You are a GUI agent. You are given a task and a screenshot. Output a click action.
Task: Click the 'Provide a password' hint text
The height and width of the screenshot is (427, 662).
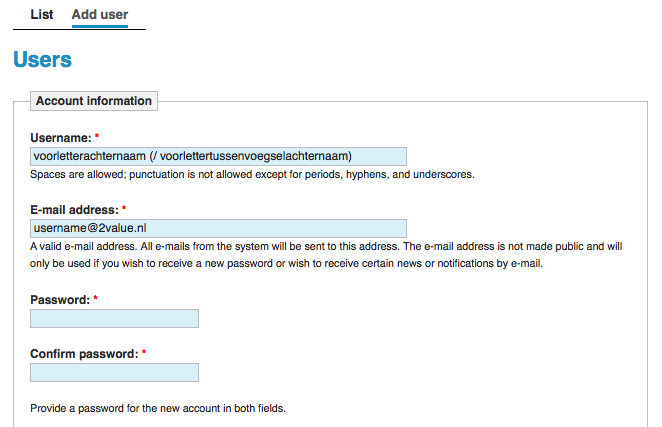click(158, 408)
